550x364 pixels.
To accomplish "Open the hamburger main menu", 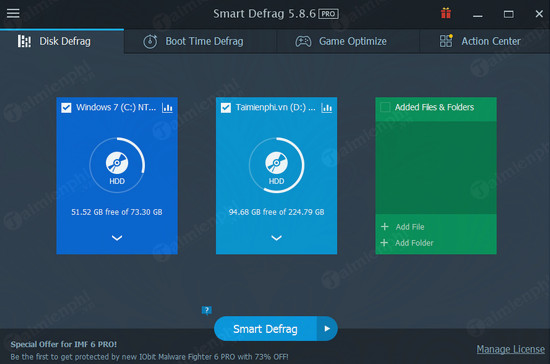I will coord(13,13).
